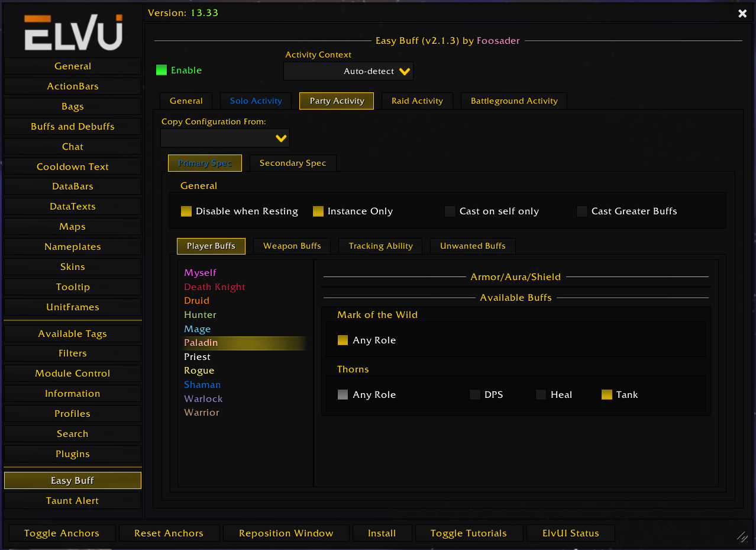This screenshot has width=756, height=550.
Task: Click the ElvUI logo
Action: pyautogui.click(x=73, y=32)
